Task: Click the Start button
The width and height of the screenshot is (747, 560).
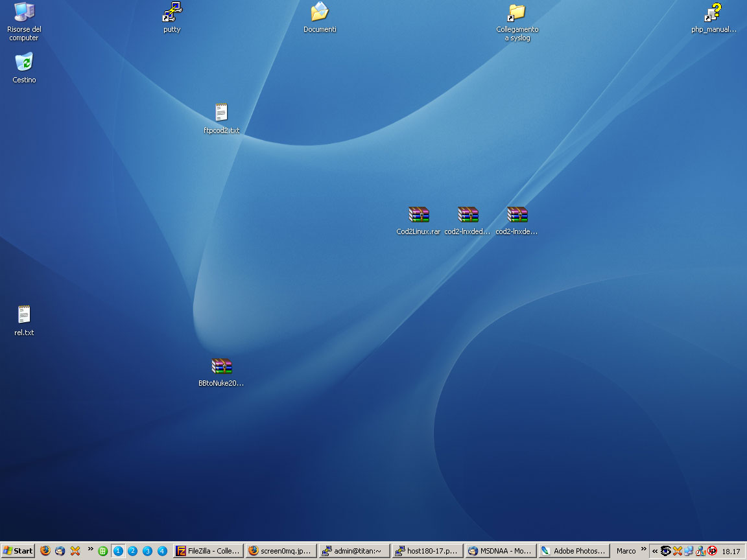Action: pos(18,551)
